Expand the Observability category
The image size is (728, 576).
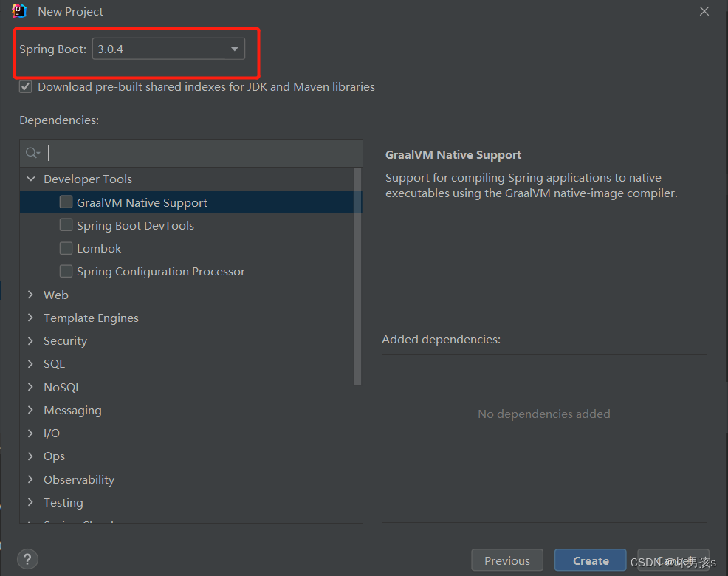[x=31, y=479]
